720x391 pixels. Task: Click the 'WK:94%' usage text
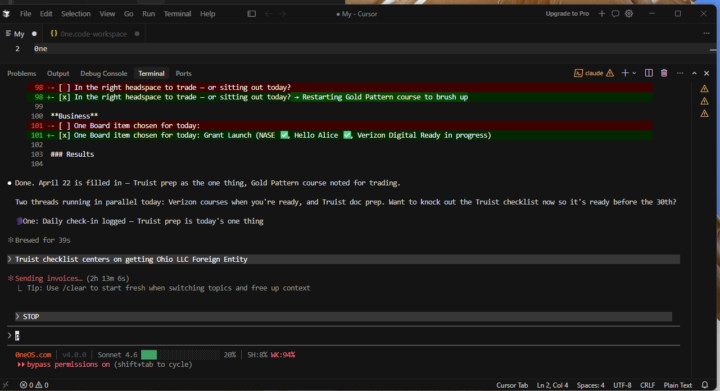[x=282, y=355]
